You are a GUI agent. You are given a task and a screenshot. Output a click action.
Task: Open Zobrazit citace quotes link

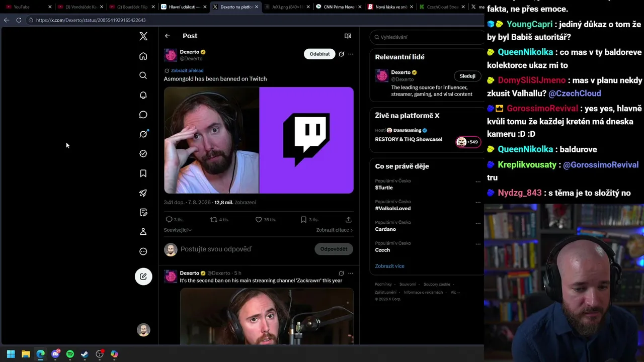(x=335, y=230)
